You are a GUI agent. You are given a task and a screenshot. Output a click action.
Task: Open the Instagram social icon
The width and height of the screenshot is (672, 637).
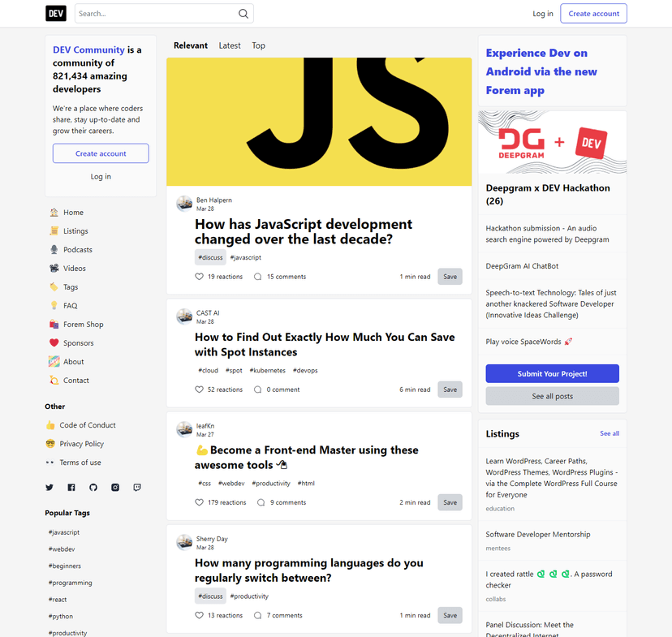point(115,488)
